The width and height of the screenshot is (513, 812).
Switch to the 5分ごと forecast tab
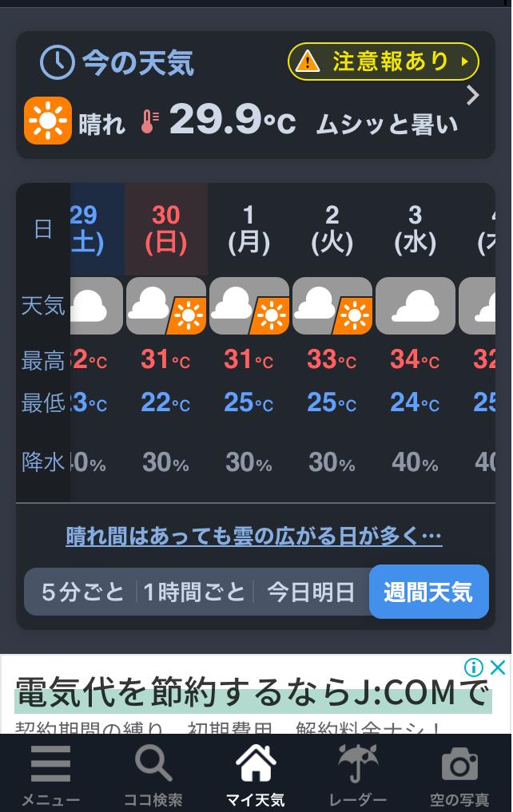coord(83,592)
